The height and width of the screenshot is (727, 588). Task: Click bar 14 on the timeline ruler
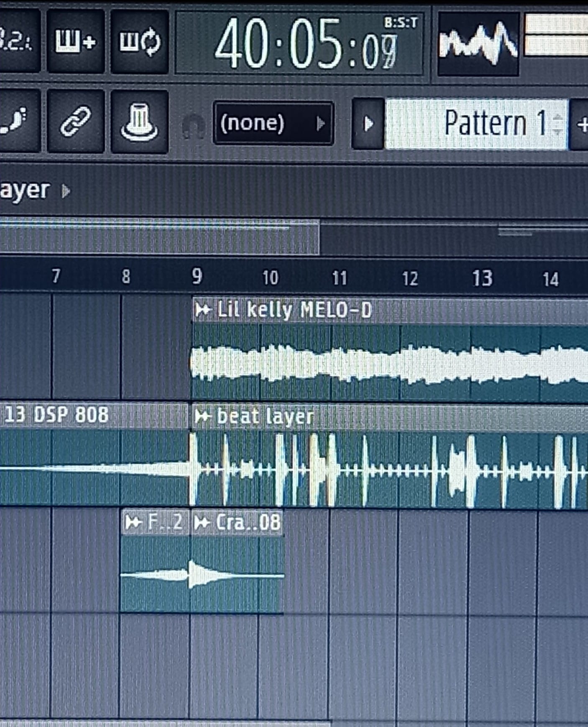550,279
